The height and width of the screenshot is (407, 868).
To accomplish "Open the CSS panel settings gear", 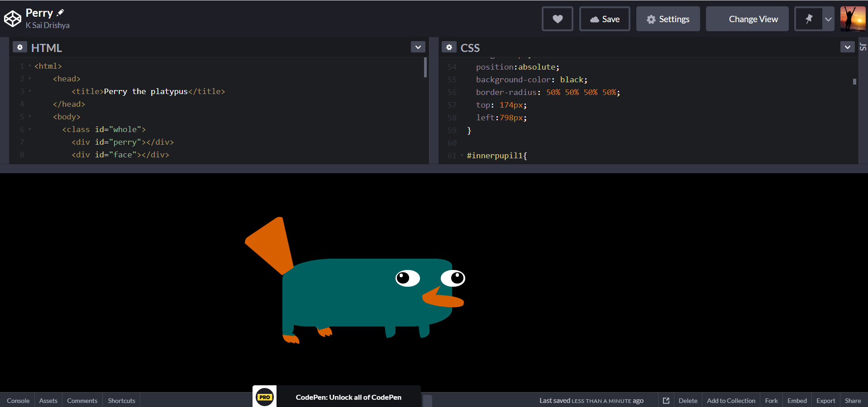I will [x=449, y=47].
